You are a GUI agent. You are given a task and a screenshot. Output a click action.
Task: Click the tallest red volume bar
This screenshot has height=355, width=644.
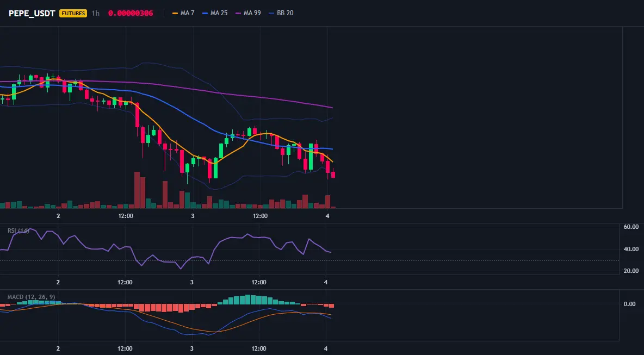point(137,190)
